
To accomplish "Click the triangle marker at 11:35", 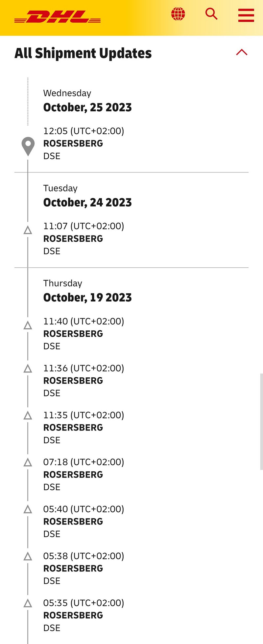I will (x=28, y=416).
